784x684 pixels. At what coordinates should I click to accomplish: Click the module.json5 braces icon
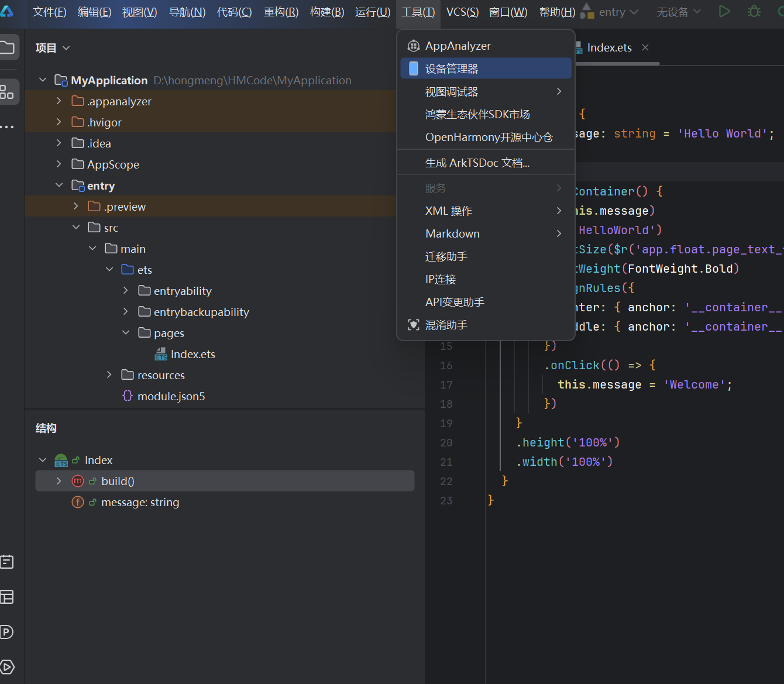[x=128, y=396]
